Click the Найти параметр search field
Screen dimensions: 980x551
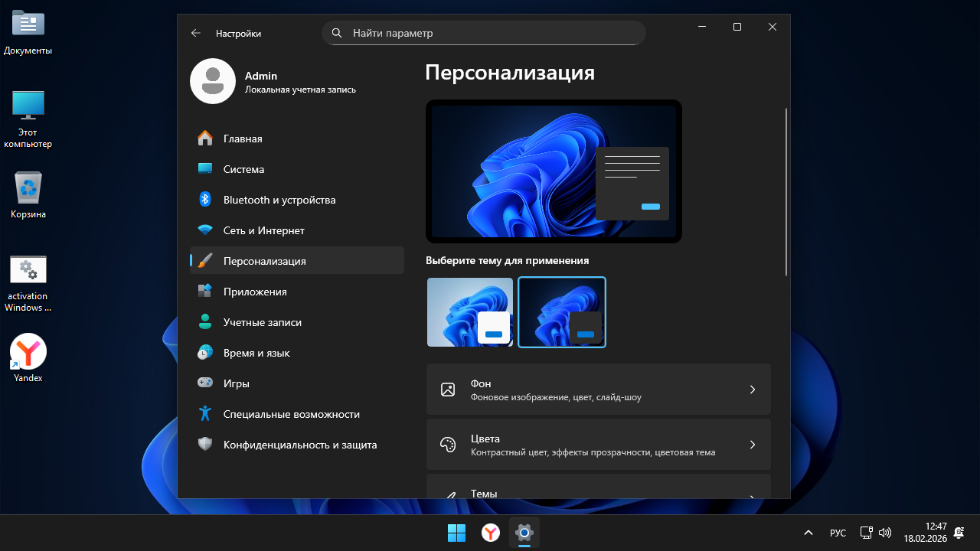(490, 33)
